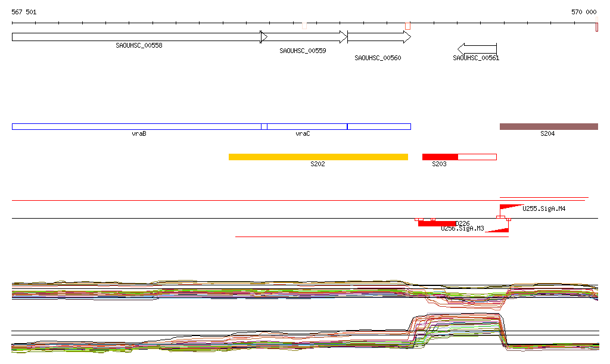Click the solid red part of S203

pyautogui.click(x=440, y=157)
